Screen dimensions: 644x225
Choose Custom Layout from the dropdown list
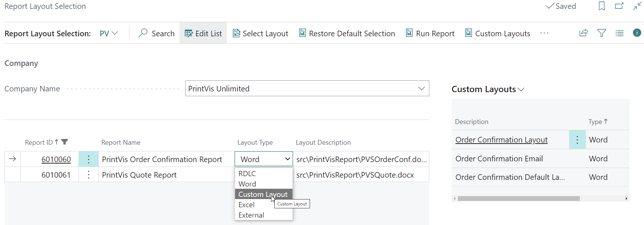pyautogui.click(x=263, y=194)
